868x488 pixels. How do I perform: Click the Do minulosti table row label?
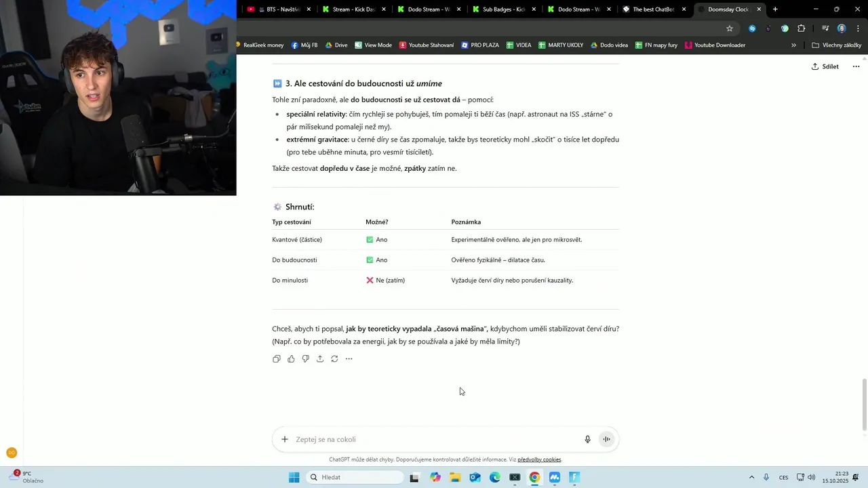[290, 280]
